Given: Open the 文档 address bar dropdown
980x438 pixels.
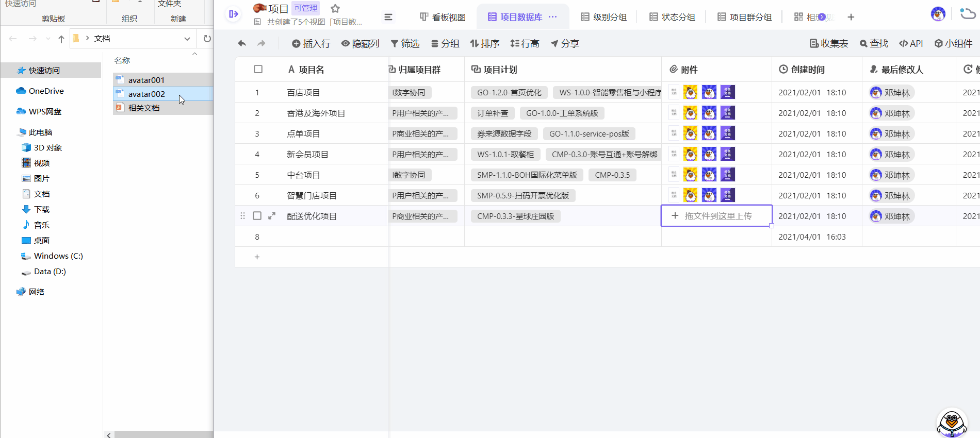Looking at the screenshot, I should 187,39.
